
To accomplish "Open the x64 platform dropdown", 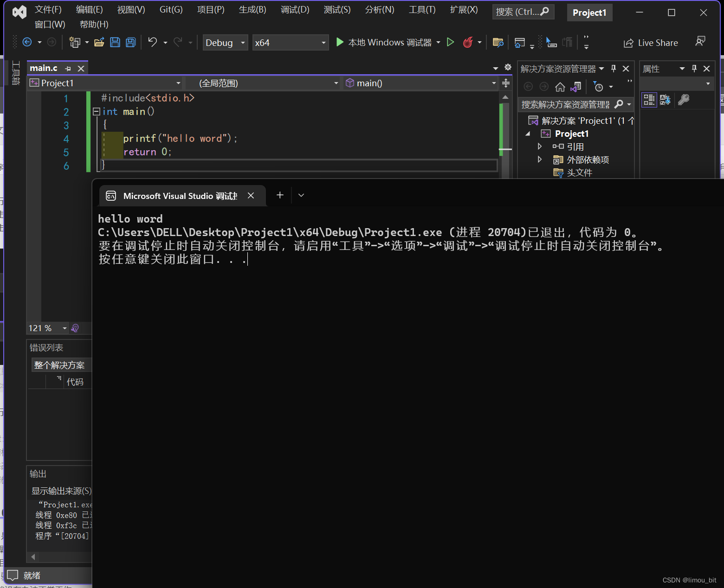I will 290,43.
